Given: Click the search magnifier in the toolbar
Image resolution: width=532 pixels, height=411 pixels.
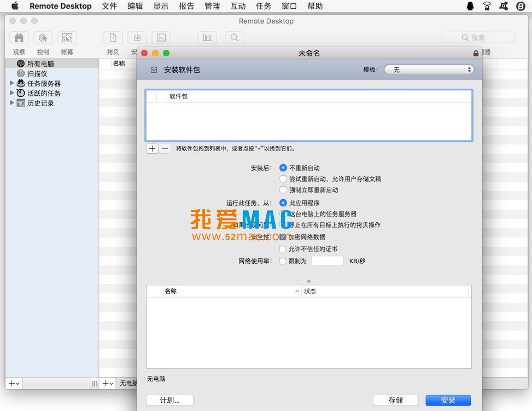Looking at the screenshot, I should (234, 37).
